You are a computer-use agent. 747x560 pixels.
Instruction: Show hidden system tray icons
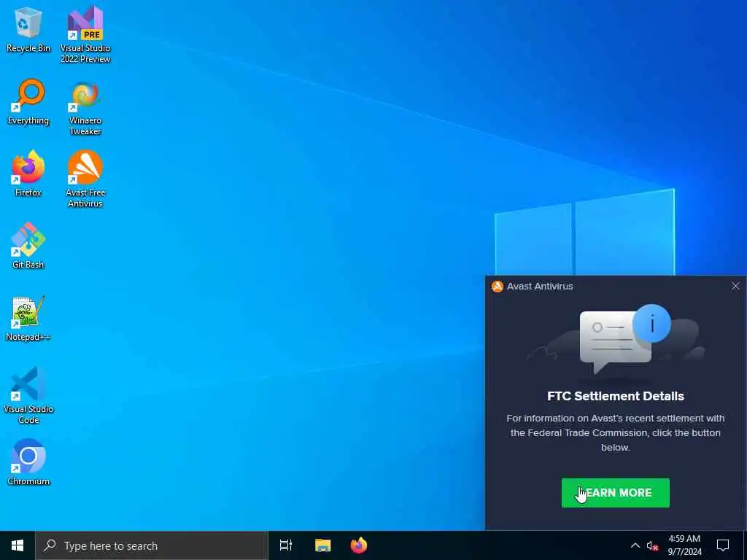[635, 545]
